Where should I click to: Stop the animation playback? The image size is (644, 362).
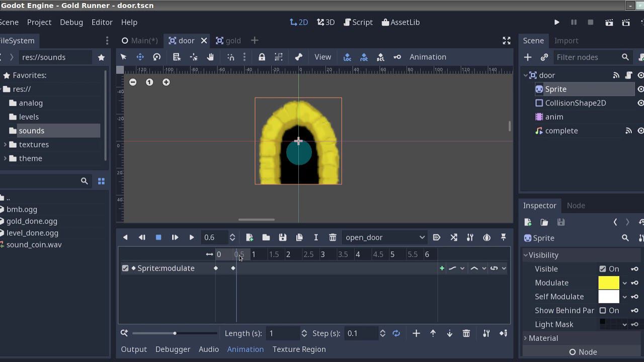coord(158,237)
